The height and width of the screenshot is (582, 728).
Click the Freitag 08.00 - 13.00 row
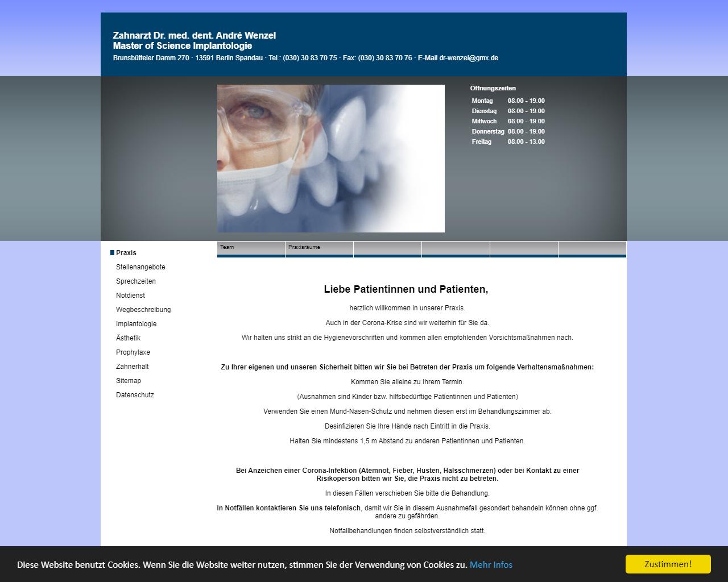pyautogui.click(x=508, y=142)
